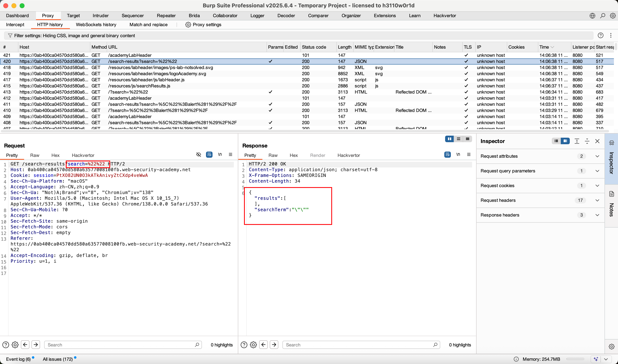Dock Inspector panel to the left
This screenshot has height=364, width=618.
[556, 141]
